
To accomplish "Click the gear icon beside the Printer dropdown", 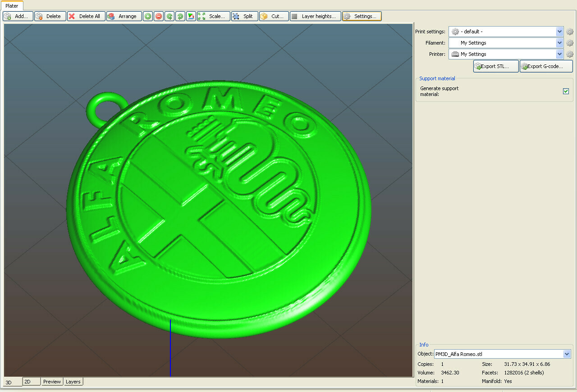I will pos(570,54).
